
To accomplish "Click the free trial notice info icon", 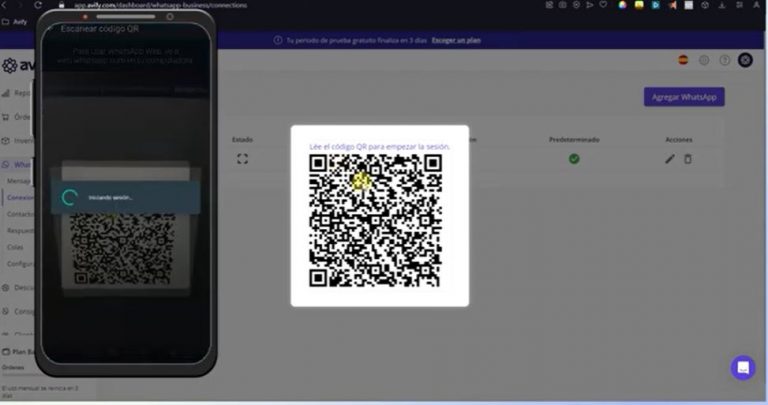I will 278,40.
